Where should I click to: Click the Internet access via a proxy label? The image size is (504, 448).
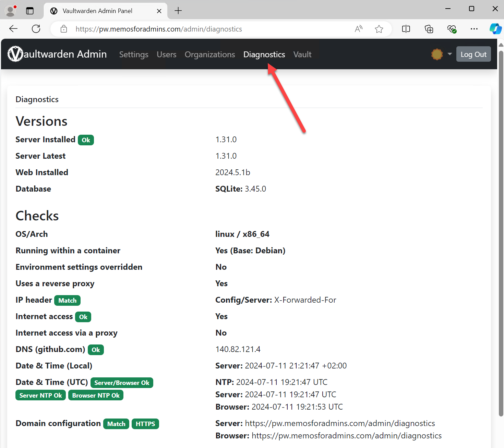[67, 333]
